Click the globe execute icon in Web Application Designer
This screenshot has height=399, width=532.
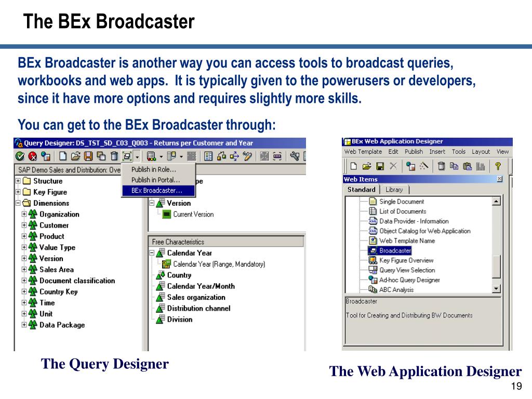(x=411, y=166)
